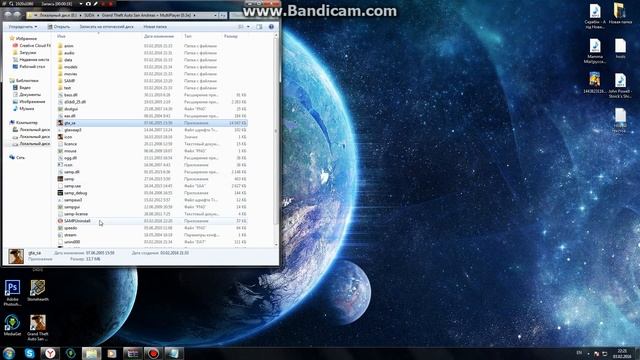Viewport: 640px width, 360px height.
Task: Open Новая папка on the desktop
Action: 620,13
